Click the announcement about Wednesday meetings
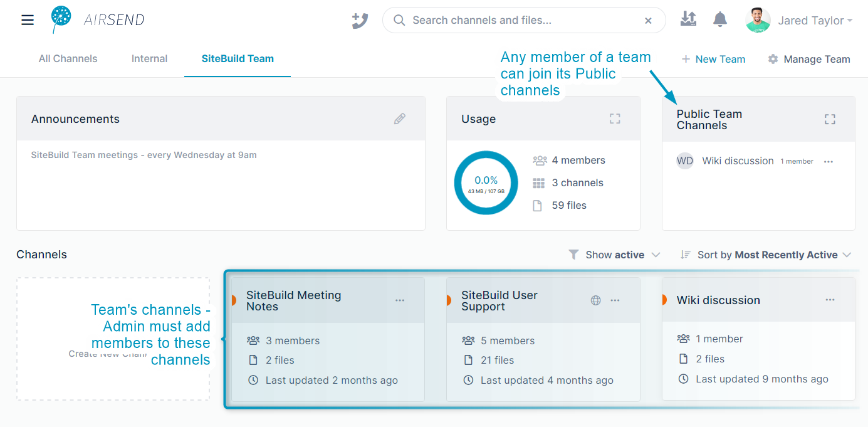Image resolution: width=868 pixels, height=427 pixels. [144, 155]
